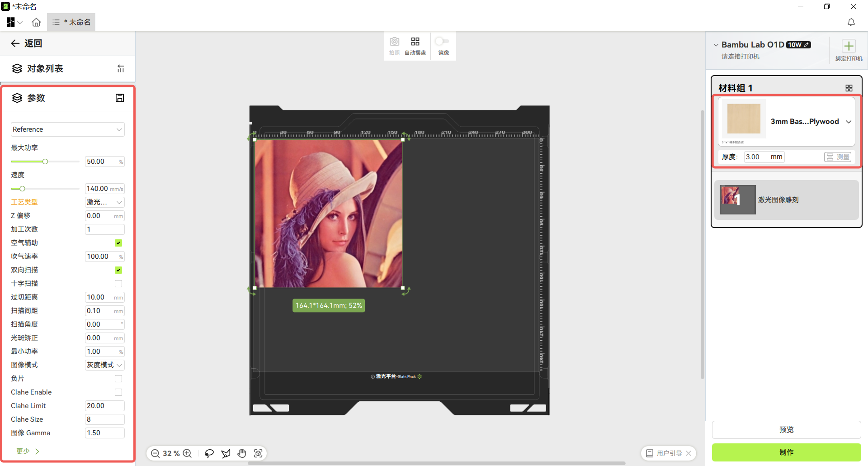The image size is (868, 466).
Task: Click the Z 偏移 input field
Action: click(x=105, y=216)
